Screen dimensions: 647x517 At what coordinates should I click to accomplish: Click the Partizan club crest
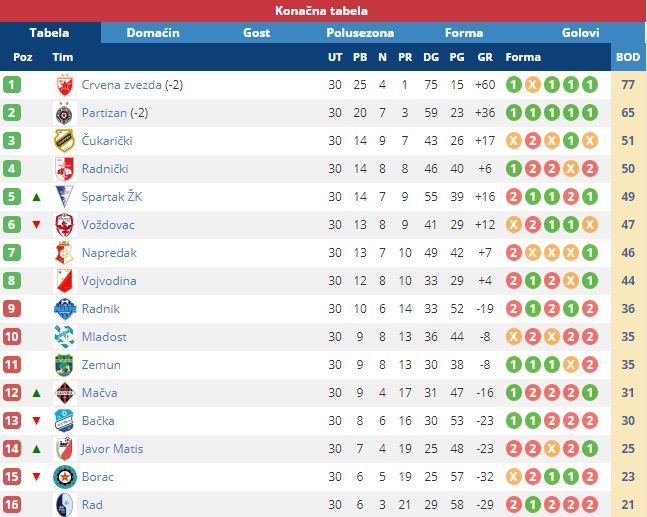pos(64,113)
